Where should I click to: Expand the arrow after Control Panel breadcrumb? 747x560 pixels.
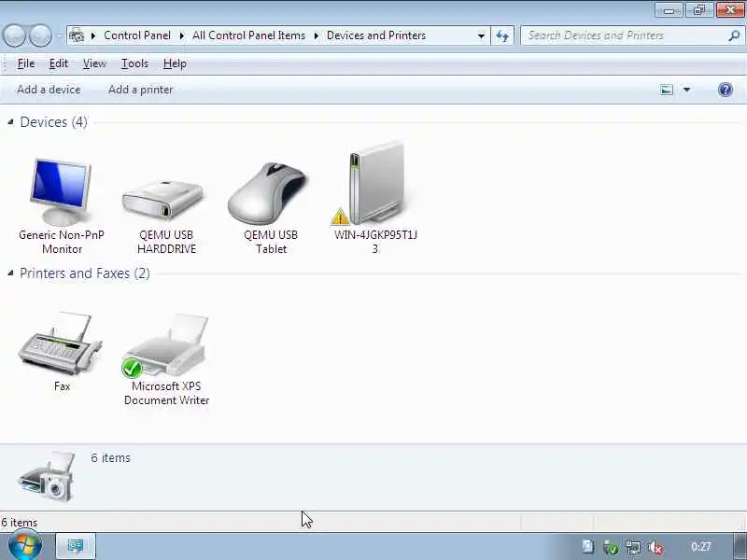click(x=181, y=35)
